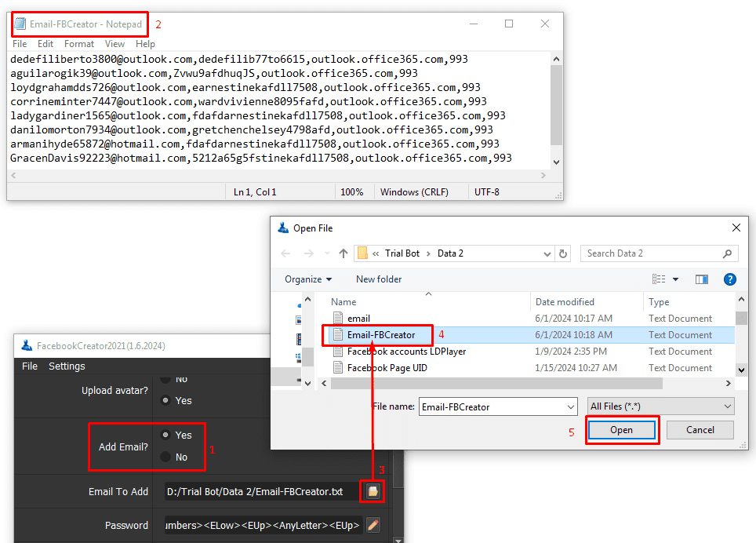Click the Cancel button
Viewport: 756px width, 543px height.
[700, 430]
